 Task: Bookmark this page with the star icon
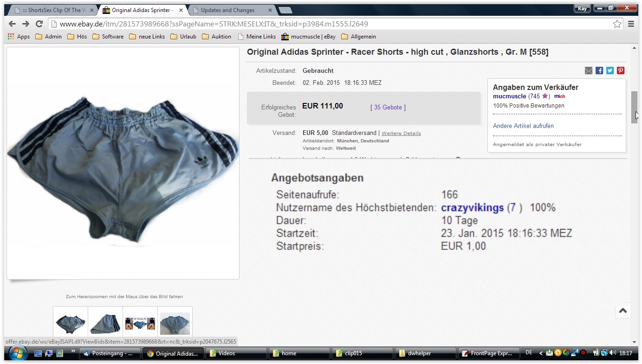tap(617, 24)
